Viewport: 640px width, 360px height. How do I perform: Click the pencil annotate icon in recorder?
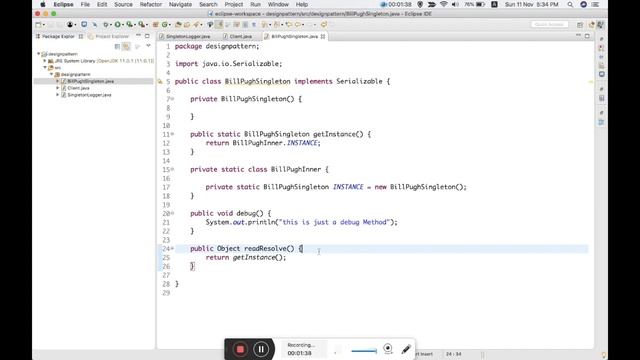pos(406,349)
